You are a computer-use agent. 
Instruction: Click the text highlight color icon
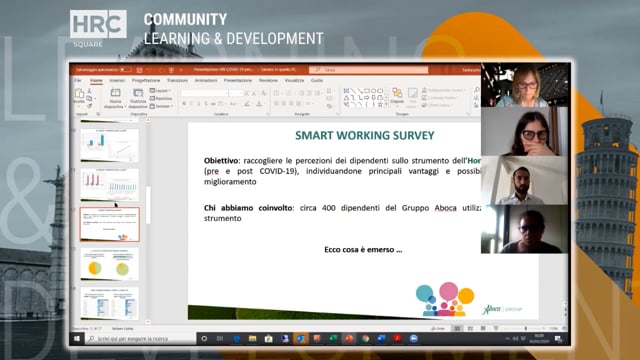[247, 104]
